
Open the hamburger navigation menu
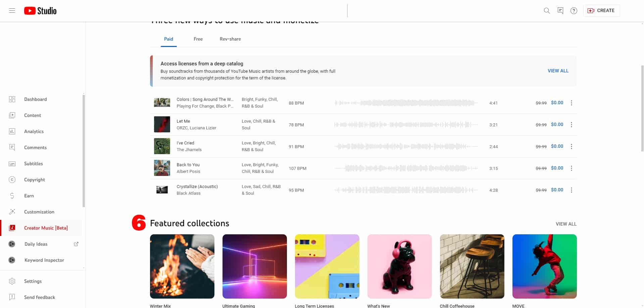(12, 11)
